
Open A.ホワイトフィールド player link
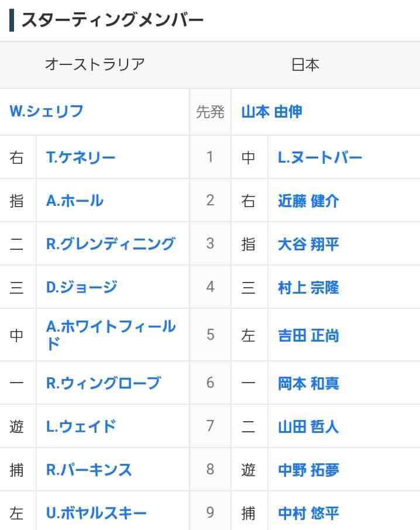click(x=111, y=335)
